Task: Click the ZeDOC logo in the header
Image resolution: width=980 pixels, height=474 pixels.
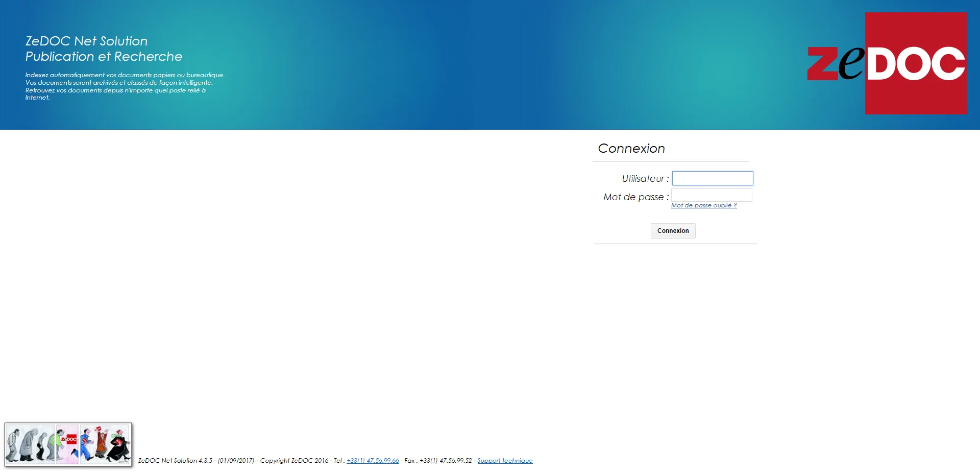Action: (x=887, y=63)
